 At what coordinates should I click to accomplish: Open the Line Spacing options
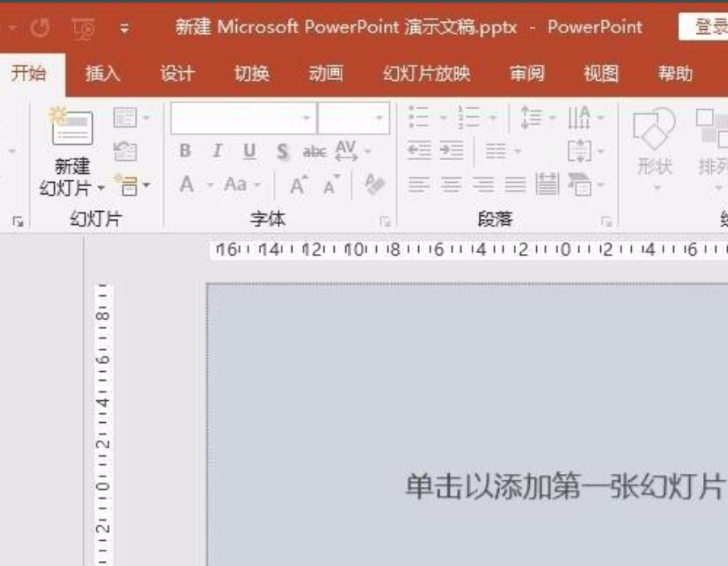coord(537,117)
